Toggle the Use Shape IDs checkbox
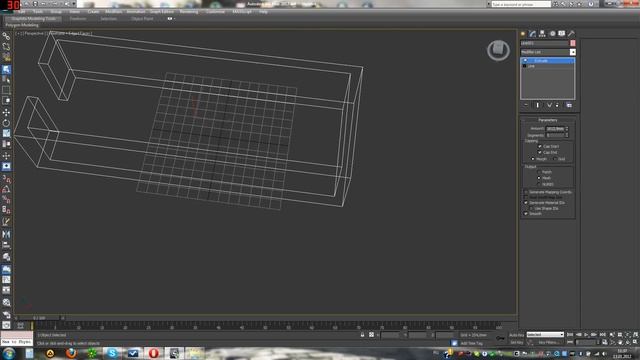 (x=531, y=208)
